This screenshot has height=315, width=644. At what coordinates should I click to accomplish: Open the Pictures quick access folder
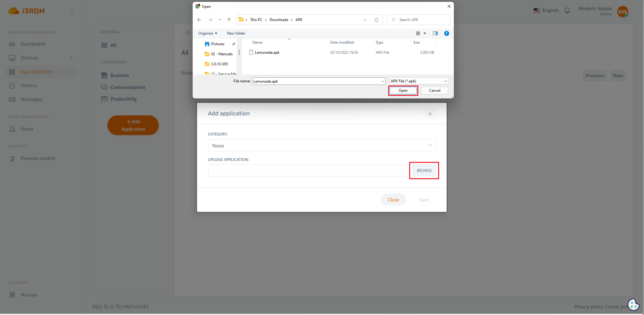point(217,44)
